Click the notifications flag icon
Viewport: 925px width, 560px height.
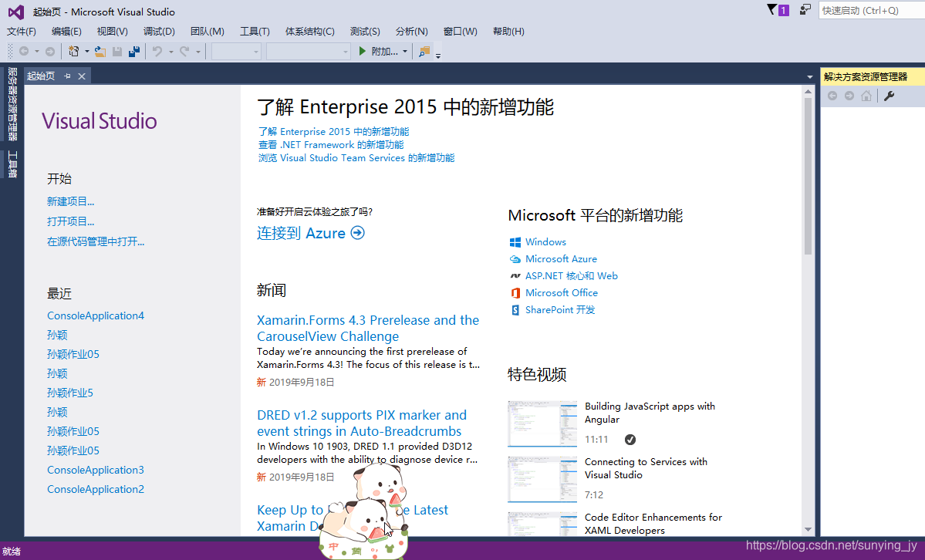pyautogui.click(x=778, y=10)
